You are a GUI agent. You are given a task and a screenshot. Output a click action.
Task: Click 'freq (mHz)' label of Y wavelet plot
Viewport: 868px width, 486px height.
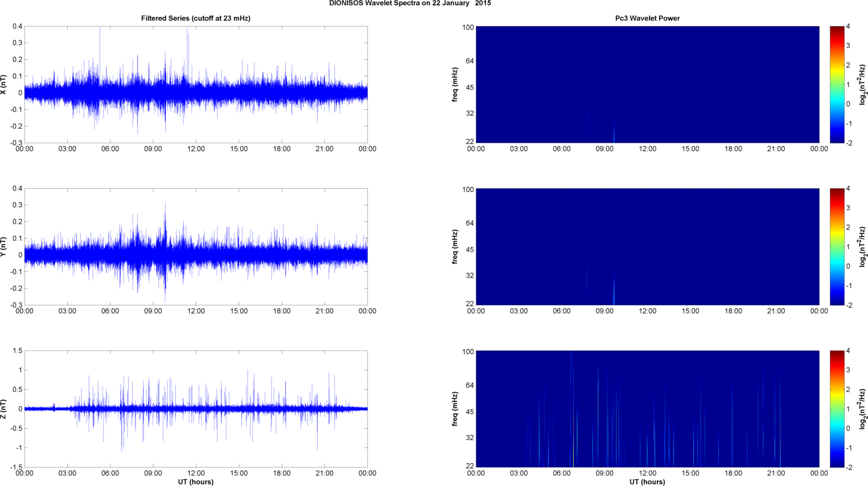click(x=455, y=247)
